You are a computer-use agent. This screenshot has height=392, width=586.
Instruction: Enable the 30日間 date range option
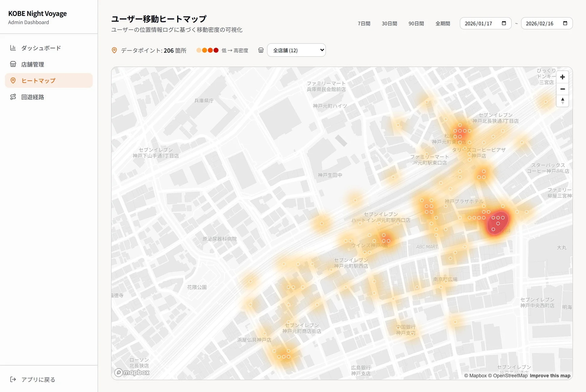pos(389,23)
